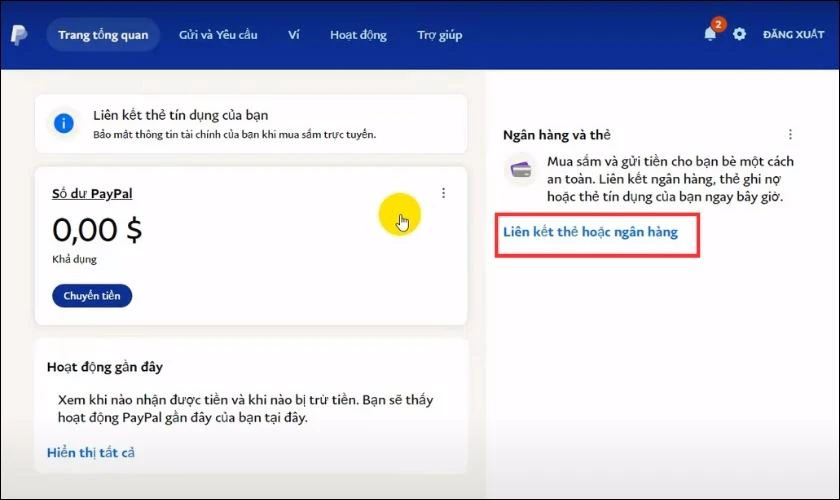Click Liên kết thẻ hoặc ngân hàng link

click(x=590, y=232)
